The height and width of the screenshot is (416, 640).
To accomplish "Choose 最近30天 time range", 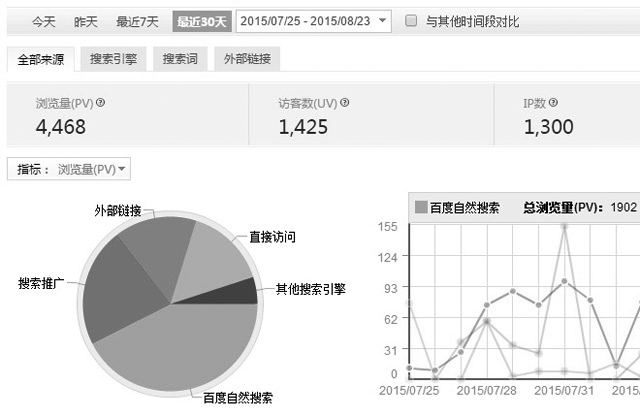I will 200,21.
